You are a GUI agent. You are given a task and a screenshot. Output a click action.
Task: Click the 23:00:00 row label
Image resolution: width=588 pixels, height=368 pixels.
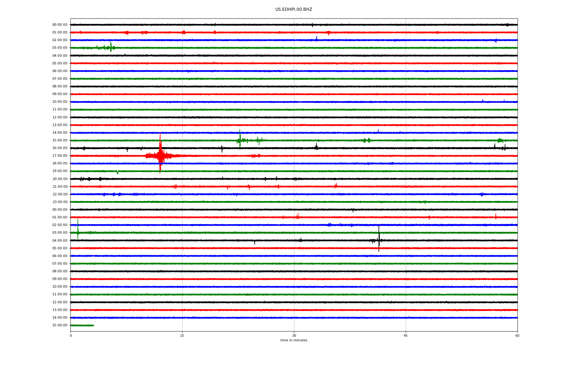point(60,202)
